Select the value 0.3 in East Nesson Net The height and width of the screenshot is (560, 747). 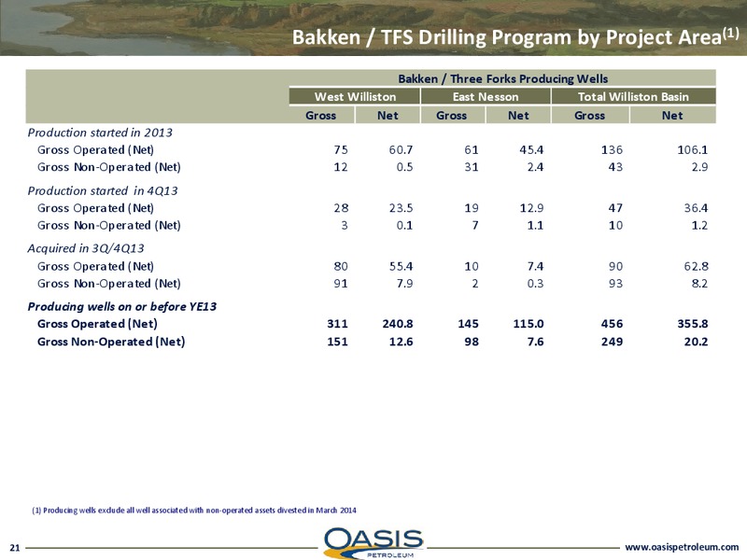[x=535, y=284]
